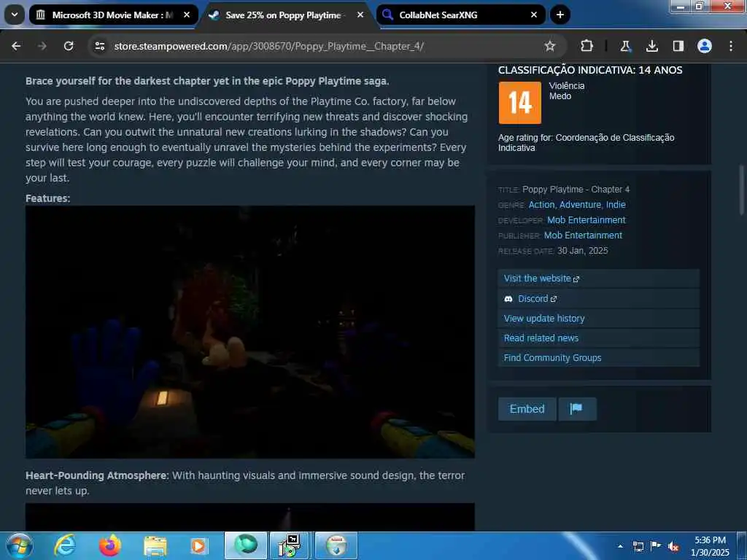Viewport: 747px width, 560px height.
Task: Open the clock showing 5:36 PM
Action: (710, 546)
